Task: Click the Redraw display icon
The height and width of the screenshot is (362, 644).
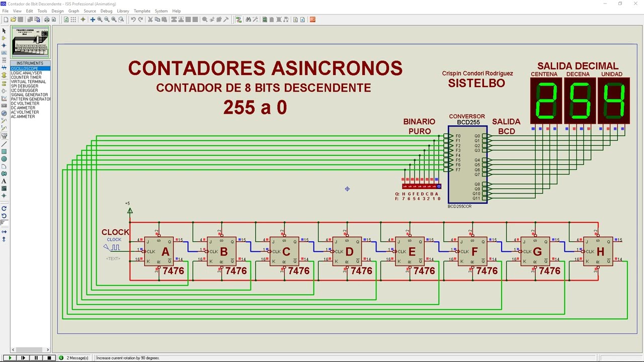Action: click(66, 20)
